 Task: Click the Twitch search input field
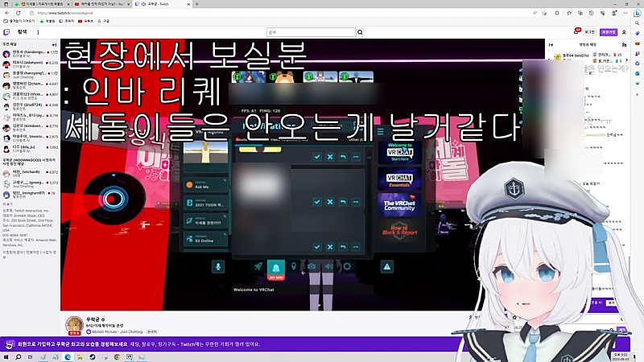point(311,32)
